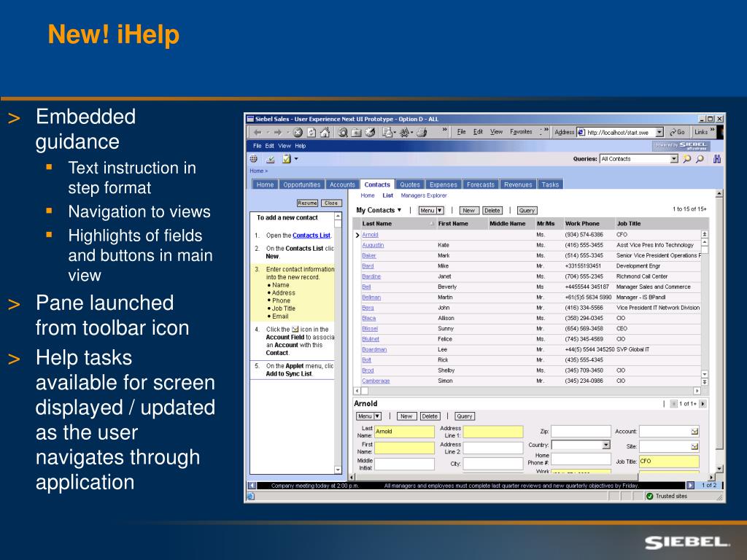Click the Trusted sites status icon

pyautogui.click(x=649, y=496)
